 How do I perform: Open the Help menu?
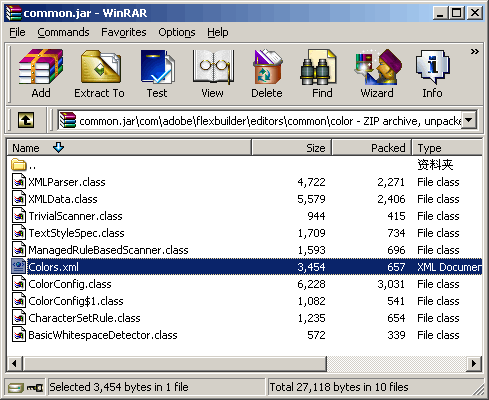[218, 32]
